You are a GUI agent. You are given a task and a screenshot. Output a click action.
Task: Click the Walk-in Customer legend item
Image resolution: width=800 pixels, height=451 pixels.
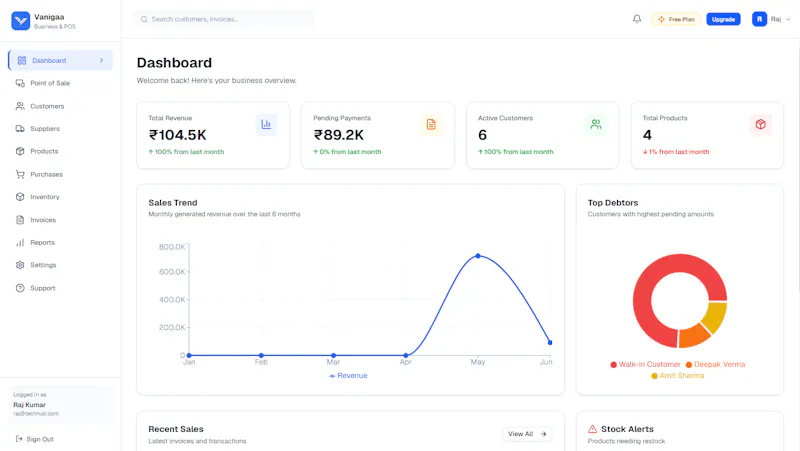[x=645, y=364]
